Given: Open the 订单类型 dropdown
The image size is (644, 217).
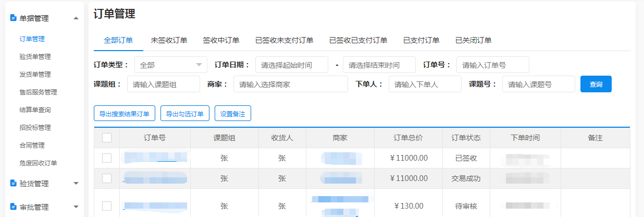Looking at the screenshot, I should pyautogui.click(x=170, y=65).
